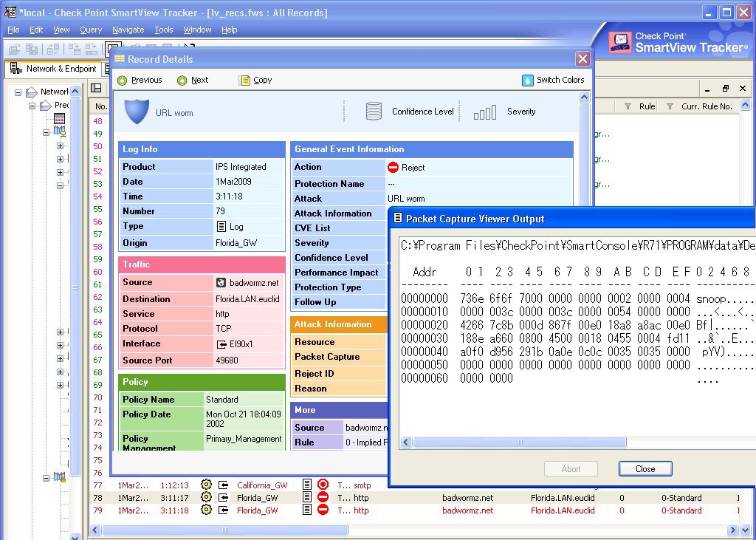Click the Severity bars icon
The height and width of the screenshot is (540, 756).
484,113
